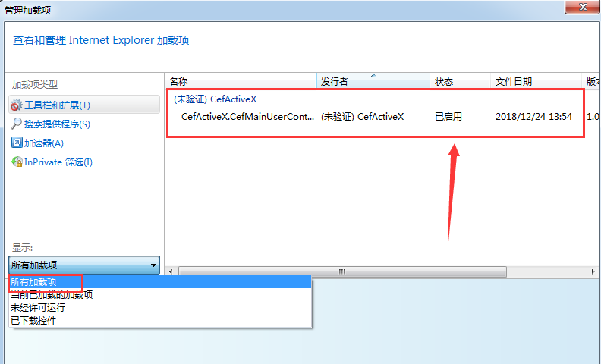Viewport: 601px width, 364px height.
Task: Click the horizontal scrollbar thumb
Action: 342,271
